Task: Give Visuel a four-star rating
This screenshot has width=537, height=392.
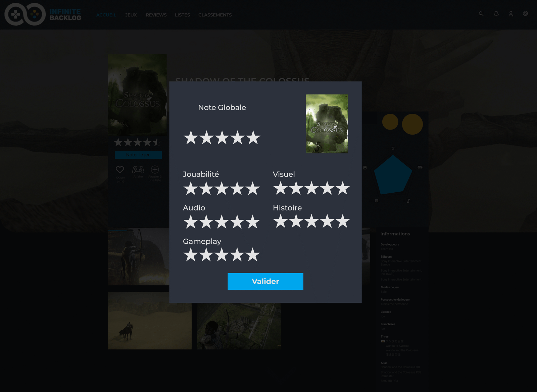Action: tap(327, 189)
